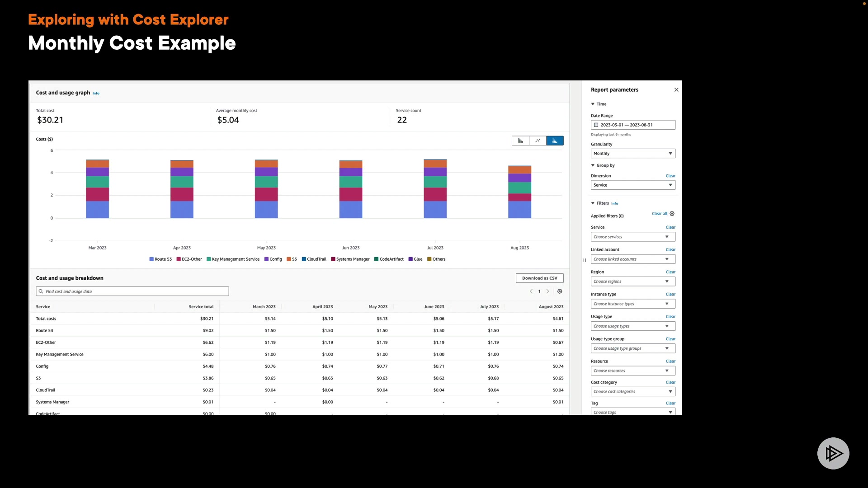
Task: Open the Dimension Service dropdown
Action: (x=632, y=185)
